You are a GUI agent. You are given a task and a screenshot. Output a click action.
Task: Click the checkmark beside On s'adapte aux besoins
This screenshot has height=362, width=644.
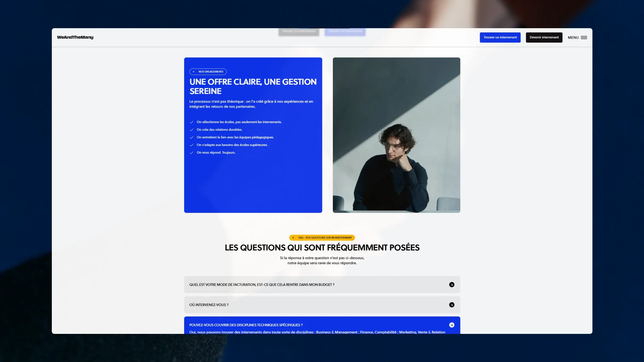click(x=192, y=145)
